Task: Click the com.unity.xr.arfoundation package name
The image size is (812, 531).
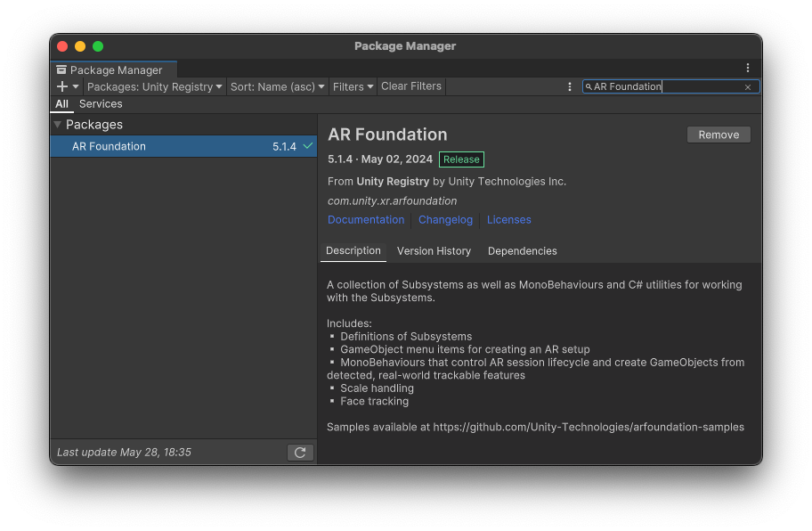Action: tap(392, 201)
